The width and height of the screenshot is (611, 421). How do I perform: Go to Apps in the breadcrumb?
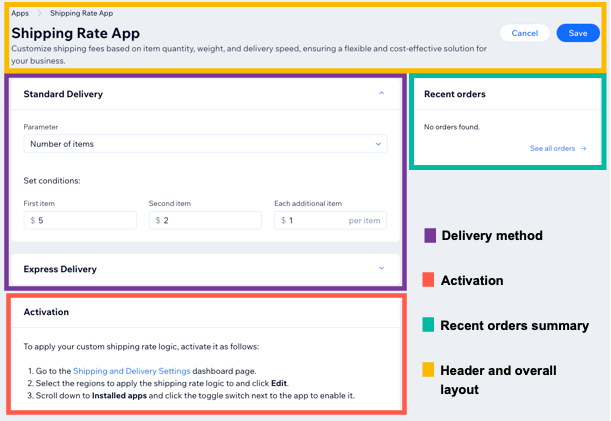tap(20, 13)
